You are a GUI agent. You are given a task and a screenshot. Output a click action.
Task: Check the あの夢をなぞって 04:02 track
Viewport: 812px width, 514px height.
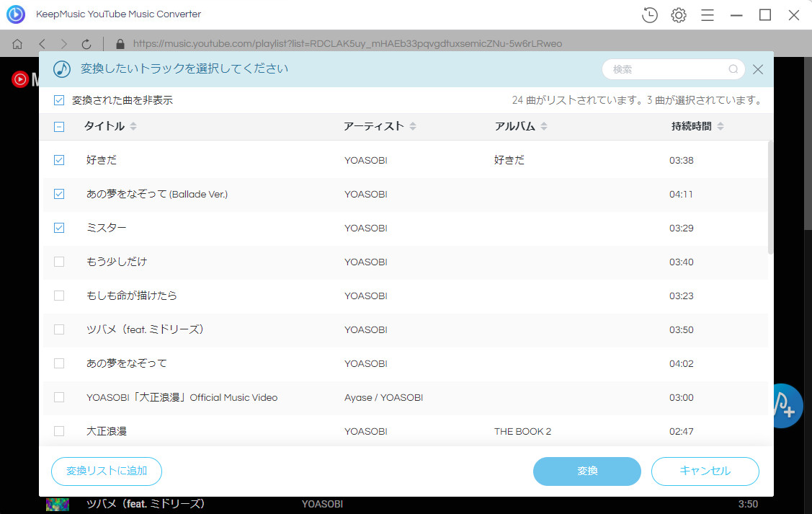[59, 363]
